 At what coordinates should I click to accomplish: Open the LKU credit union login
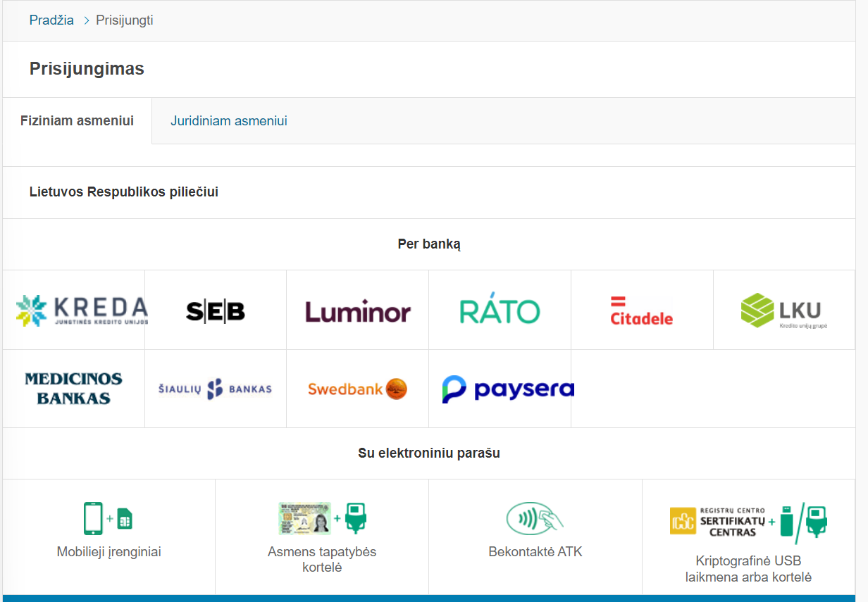(784, 311)
